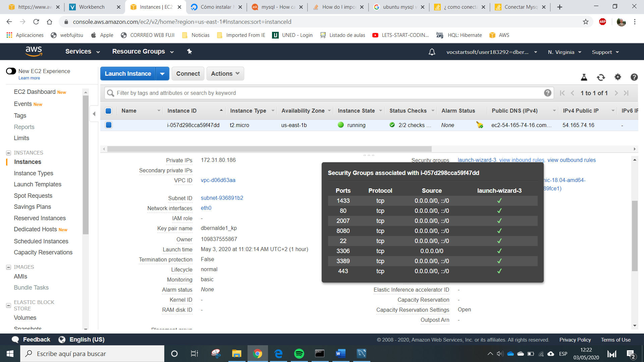Click the Connect button
The height and width of the screenshot is (362, 644).
(x=188, y=74)
